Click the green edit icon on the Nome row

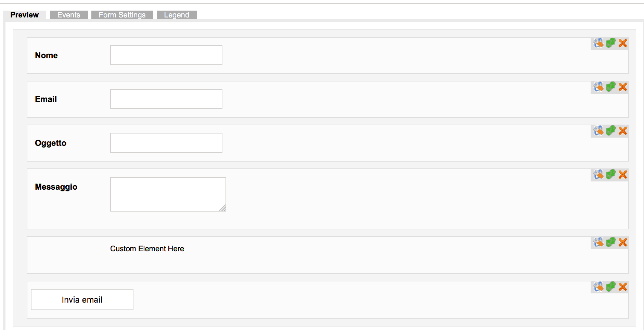(611, 43)
